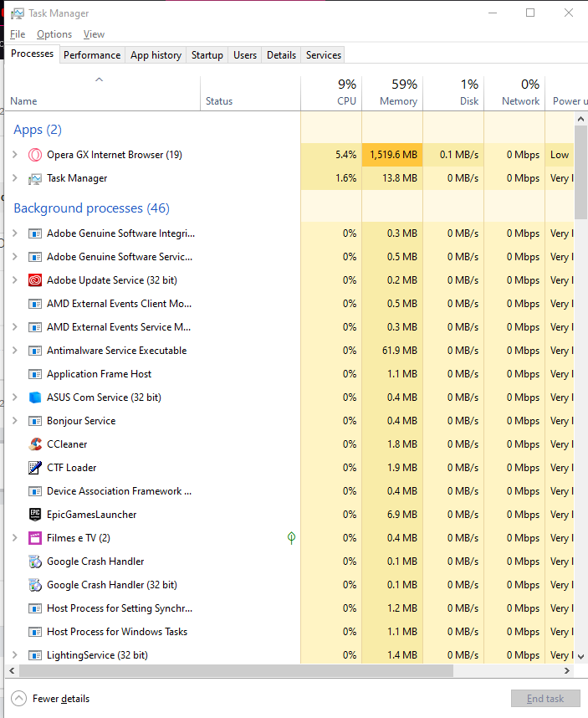
Task: Click the horizontal scrollbar thumb
Action: [236, 671]
